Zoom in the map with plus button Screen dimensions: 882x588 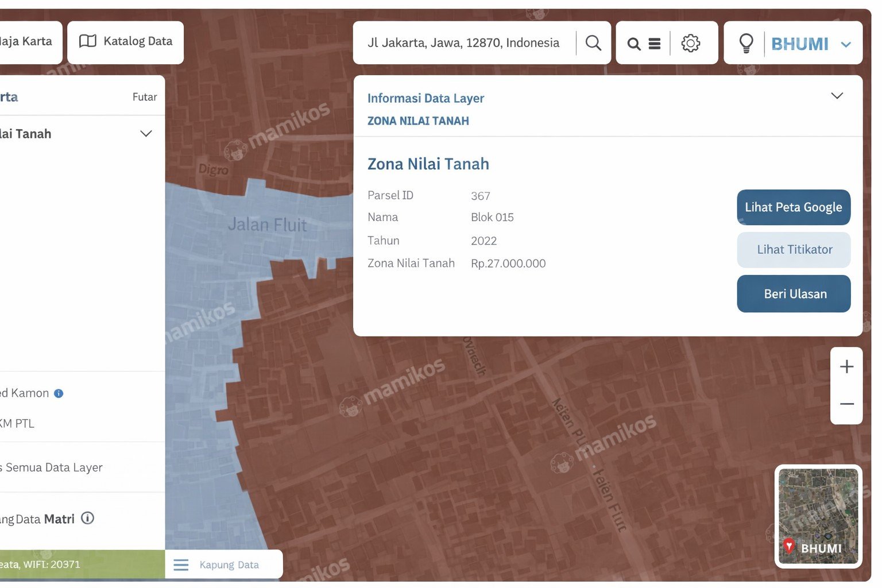(x=846, y=366)
